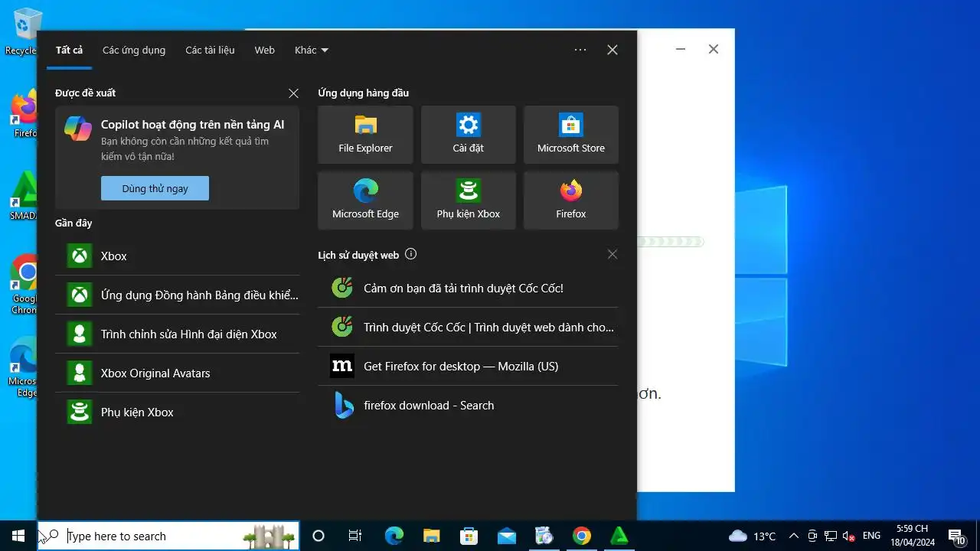Open Phụ kiện Xbox in recent list
This screenshot has height=551, width=980.
click(177, 412)
